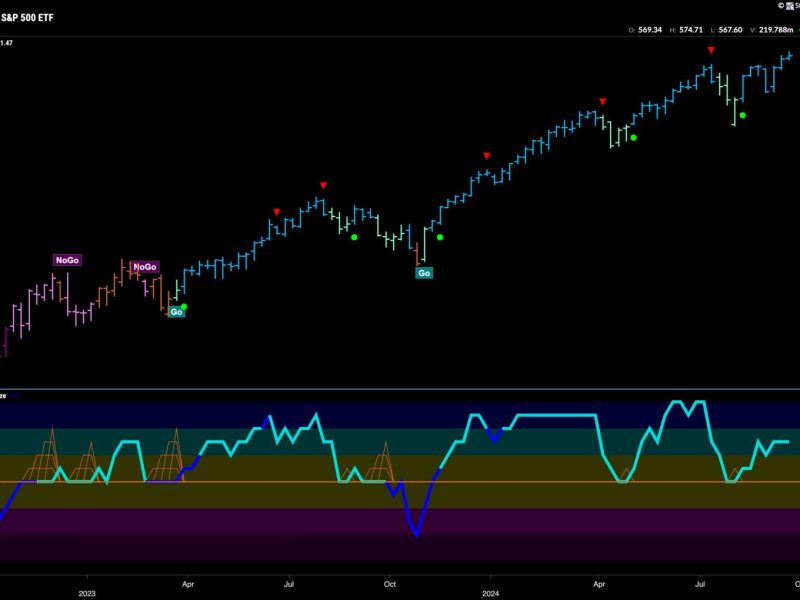
Task: Click the Go label after October 2023
Action: (x=424, y=273)
